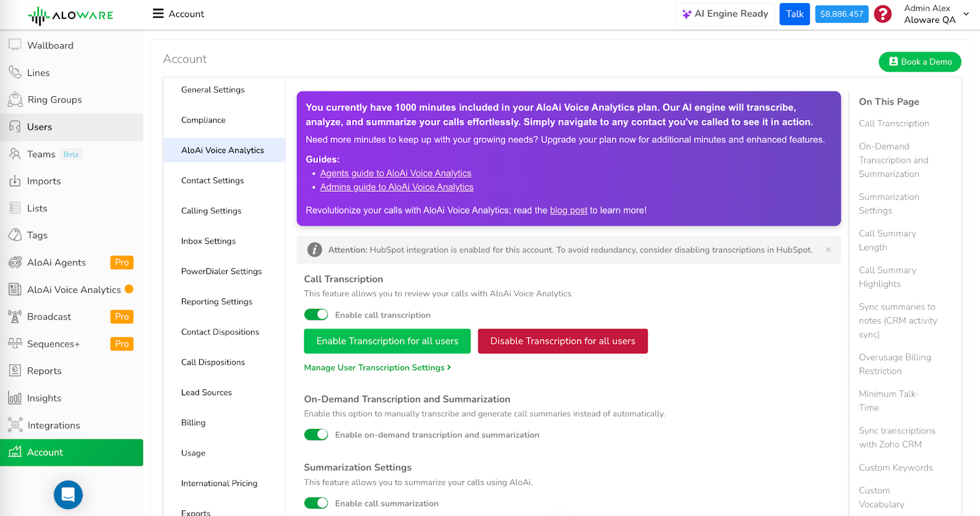Open Agents guide to AloAi Voice Analytics
Viewport: 980px width, 516px height.
point(396,173)
